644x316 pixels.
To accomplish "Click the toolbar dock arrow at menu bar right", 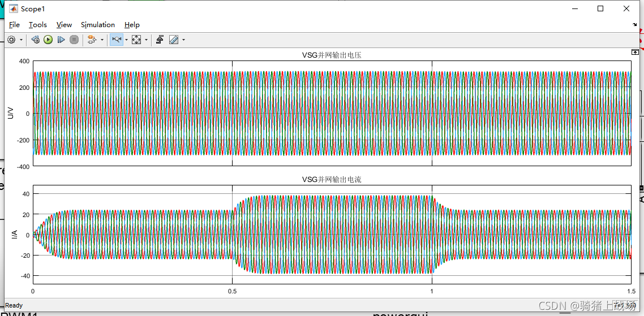I will (634, 25).
